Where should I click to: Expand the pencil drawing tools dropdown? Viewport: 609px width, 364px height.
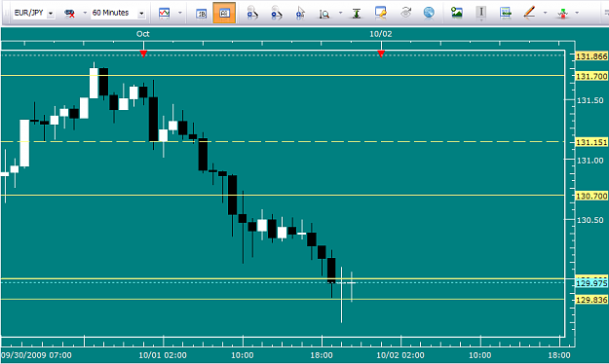pyautogui.click(x=545, y=13)
